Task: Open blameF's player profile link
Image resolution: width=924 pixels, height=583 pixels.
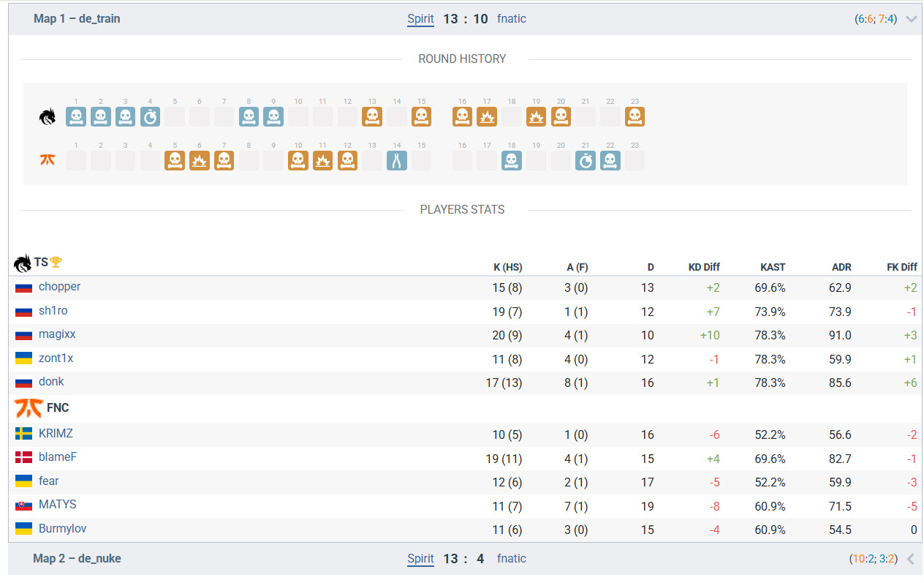Action: 58,457
